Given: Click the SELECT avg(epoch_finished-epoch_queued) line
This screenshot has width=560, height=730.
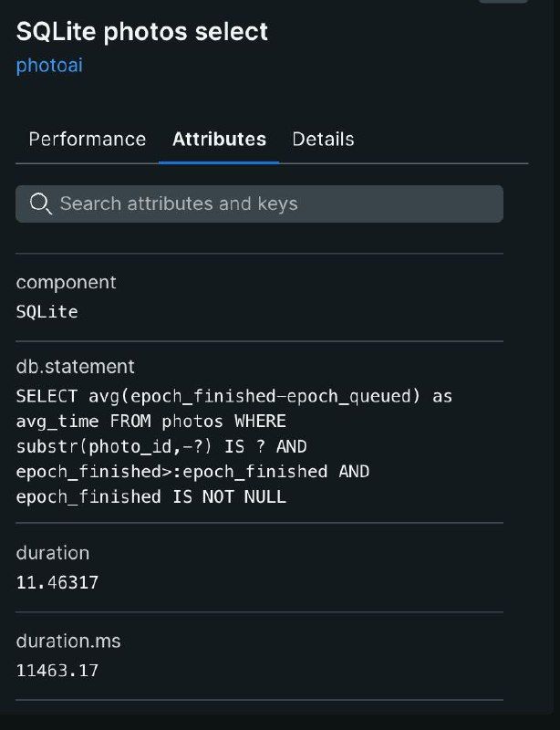Looking at the screenshot, I should coord(234,397).
